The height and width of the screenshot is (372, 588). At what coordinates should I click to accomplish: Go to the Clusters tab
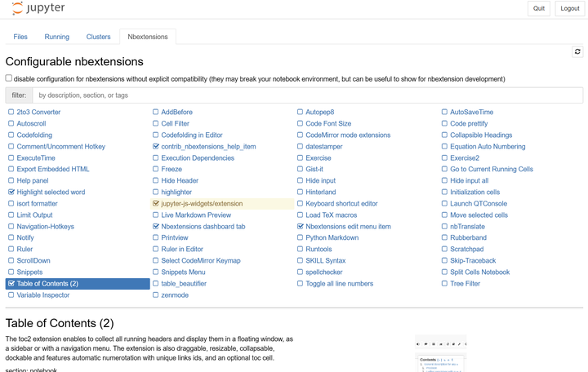pyautogui.click(x=99, y=37)
